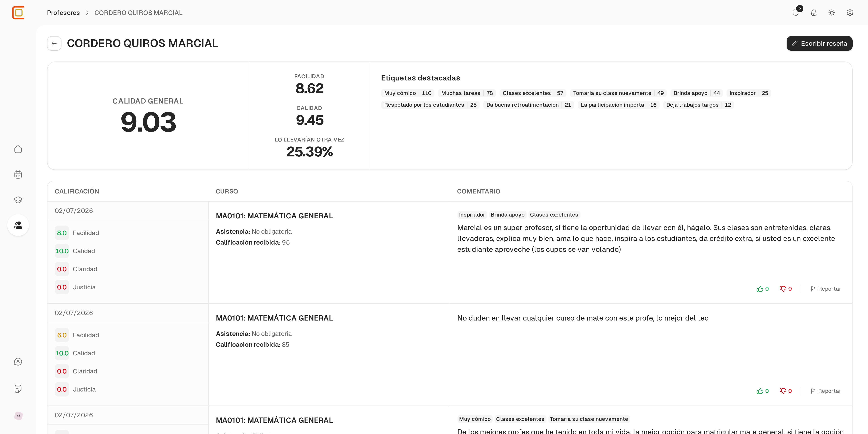Click 'Da buena retroalimentación 21' tag
Viewport: 868px width, 434px height.
click(x=528, y=105)
